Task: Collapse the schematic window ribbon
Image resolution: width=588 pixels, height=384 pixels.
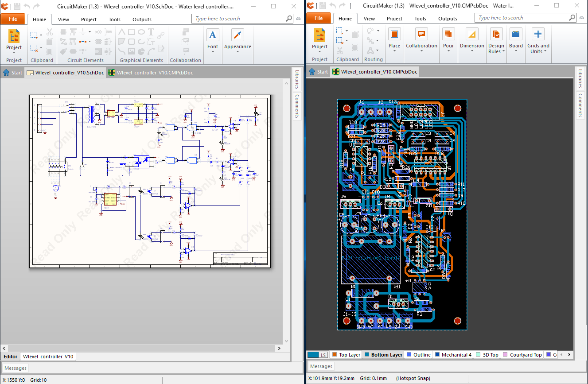Action: [298, 19]
